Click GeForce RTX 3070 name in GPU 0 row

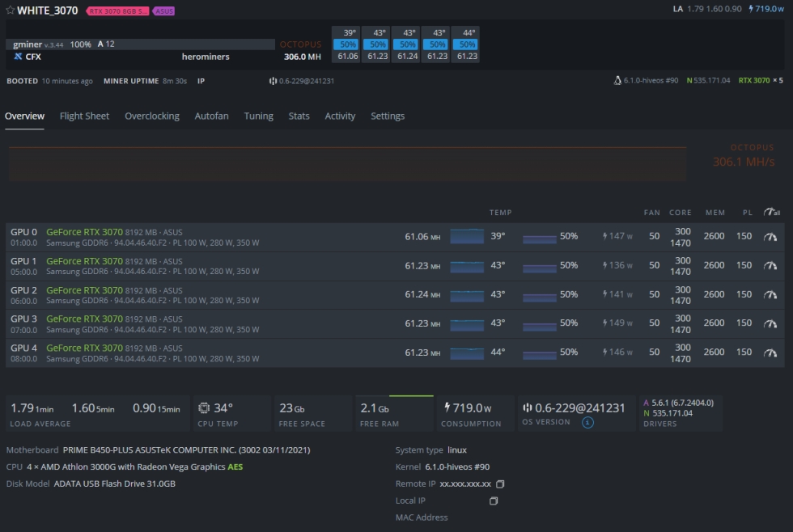84,232
